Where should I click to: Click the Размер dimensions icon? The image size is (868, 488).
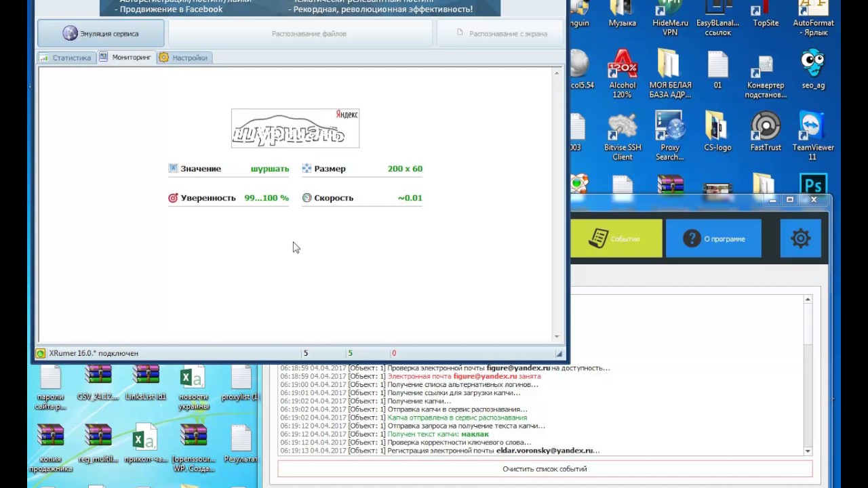(307, 168)
